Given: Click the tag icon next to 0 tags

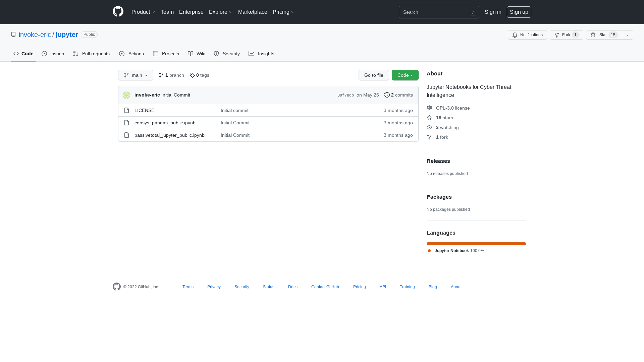Looking at the screenshot, I should click(x=192, y=75).
